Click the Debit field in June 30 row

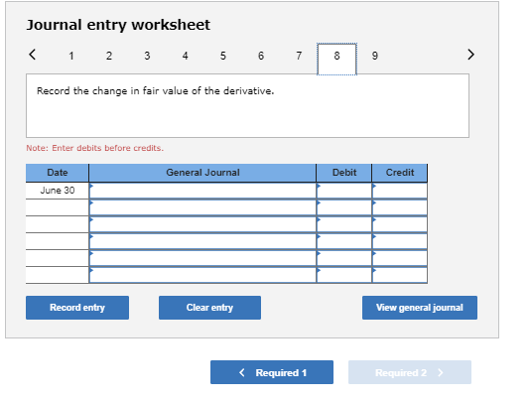(344, 191)
